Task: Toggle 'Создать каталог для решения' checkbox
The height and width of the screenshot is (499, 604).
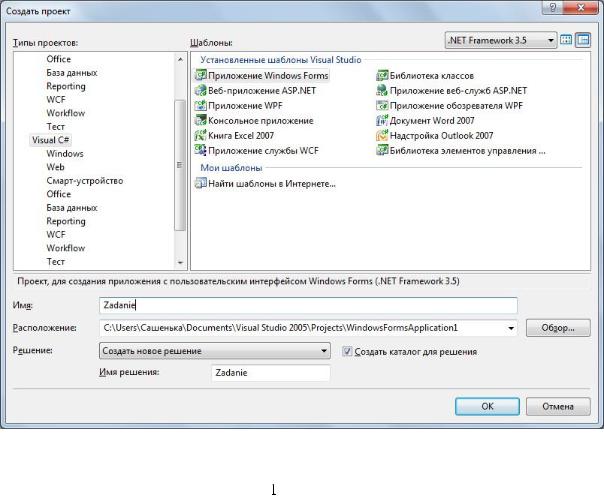Action: pos(347,351)
